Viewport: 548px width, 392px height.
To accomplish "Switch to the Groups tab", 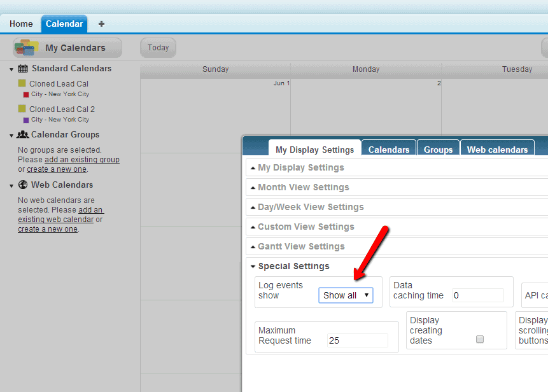I will (x=438, y=150).
